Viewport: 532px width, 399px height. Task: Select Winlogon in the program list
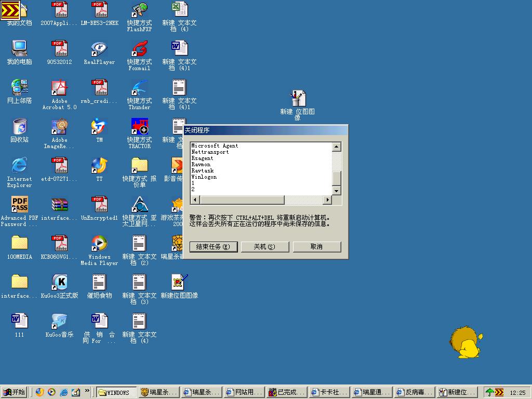point(204,177)
